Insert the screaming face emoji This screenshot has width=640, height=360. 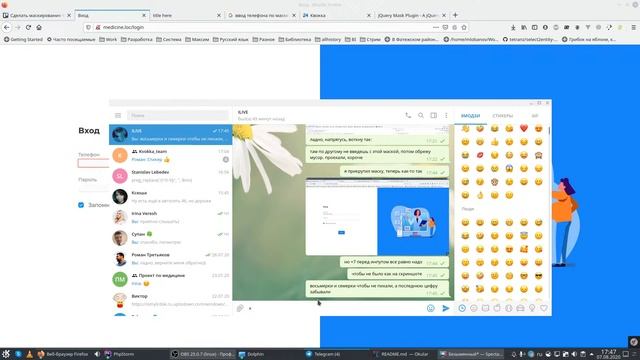(x=509, y=168)
